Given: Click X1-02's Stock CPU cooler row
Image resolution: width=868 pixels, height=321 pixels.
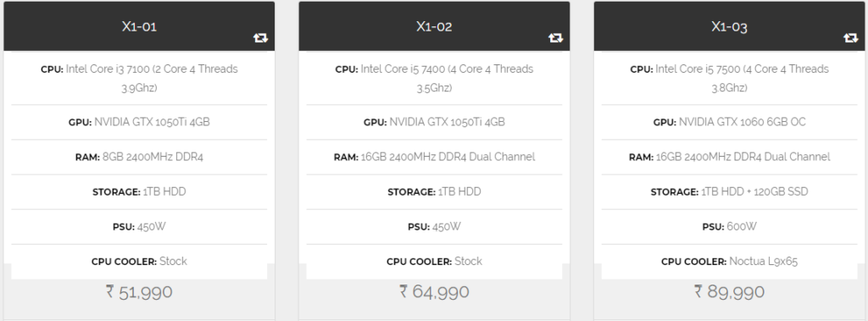Looking at the screenshot, I should pos(434,261).
